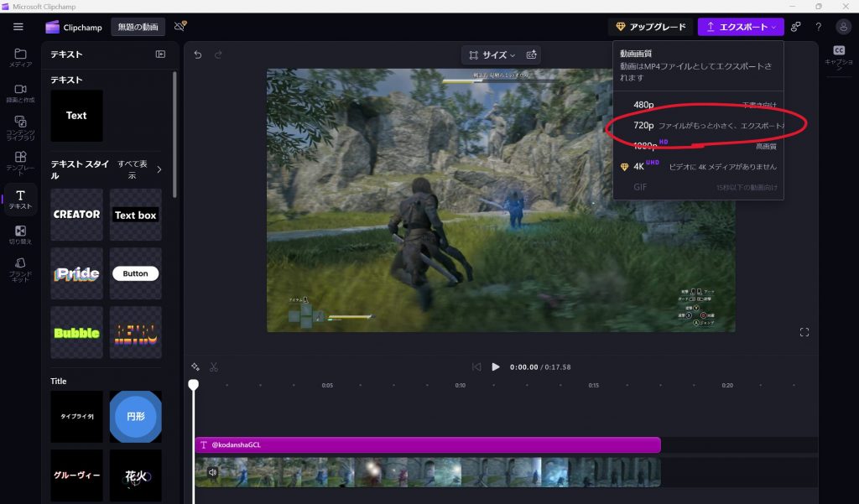The height and width of the screenshot is (504, 859).
Task: Select the Bubble text style
Action: pyautogui.click(x=76, y=333)
